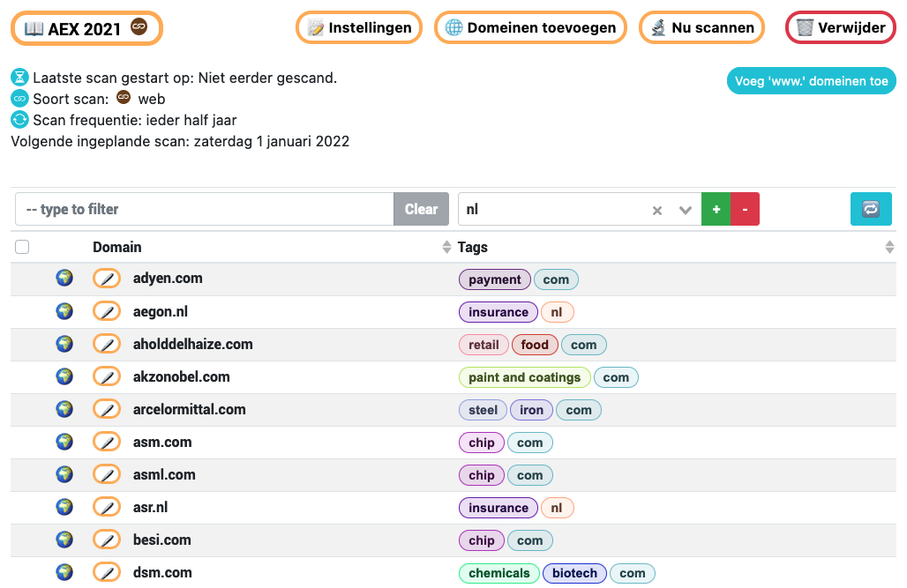The height and width of the screenshot is (588, 907).
Task: Click Voeg 'www.' domeinen toe button
Action: pyautogui.click(x=811, y=81)
